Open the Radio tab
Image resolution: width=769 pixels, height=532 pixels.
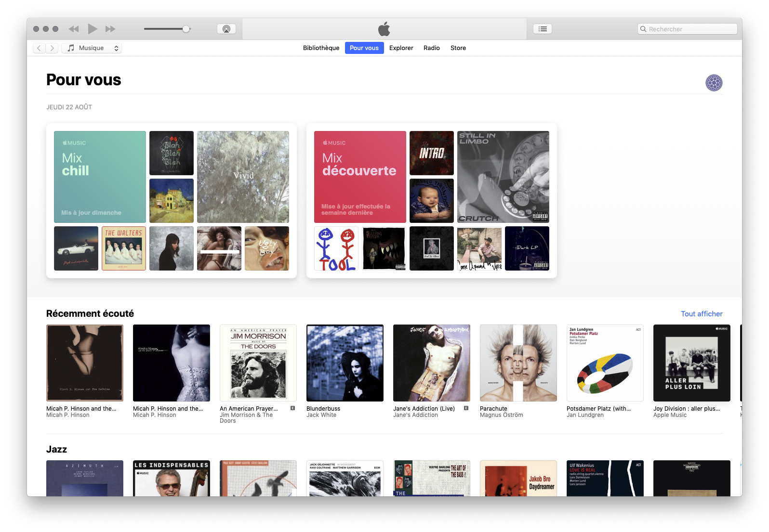coord(431,48)
